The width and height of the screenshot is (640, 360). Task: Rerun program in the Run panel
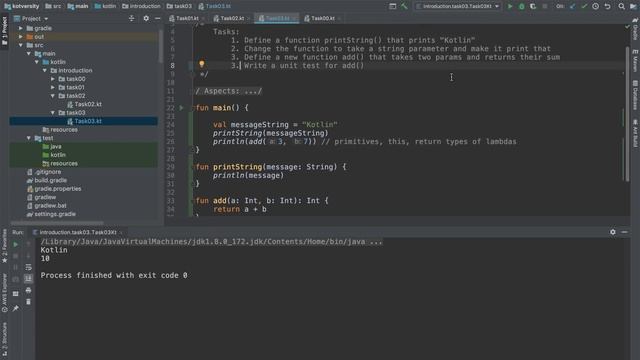(x=16, y=244)
